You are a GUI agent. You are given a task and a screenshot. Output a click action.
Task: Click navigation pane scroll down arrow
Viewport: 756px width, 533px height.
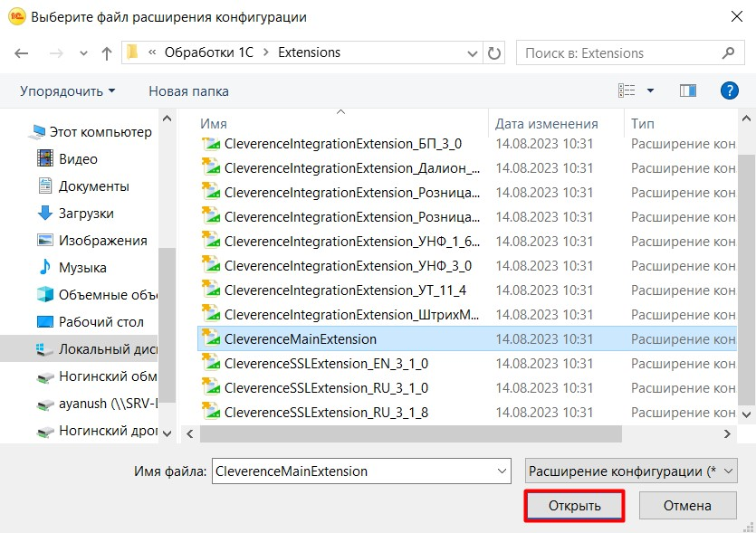coord(167,433)
